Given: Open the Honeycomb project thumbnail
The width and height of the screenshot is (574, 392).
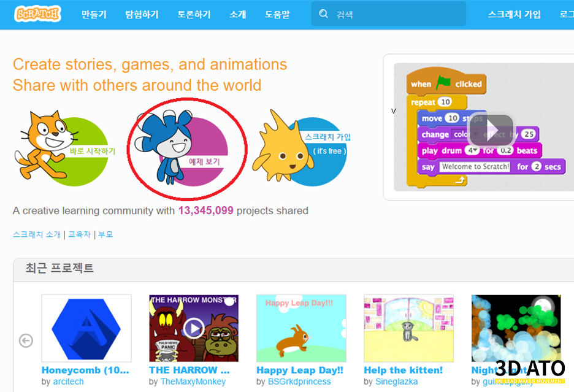Looking at the screenshot, I should [86, 328].
